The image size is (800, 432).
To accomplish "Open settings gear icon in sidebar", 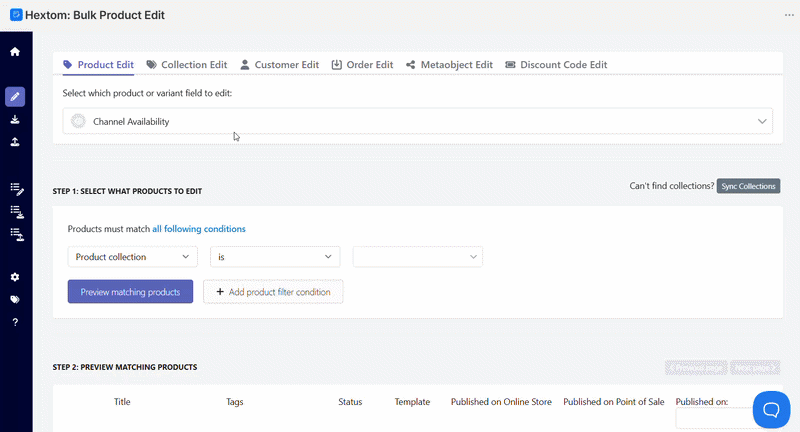I will click(15, 277).
